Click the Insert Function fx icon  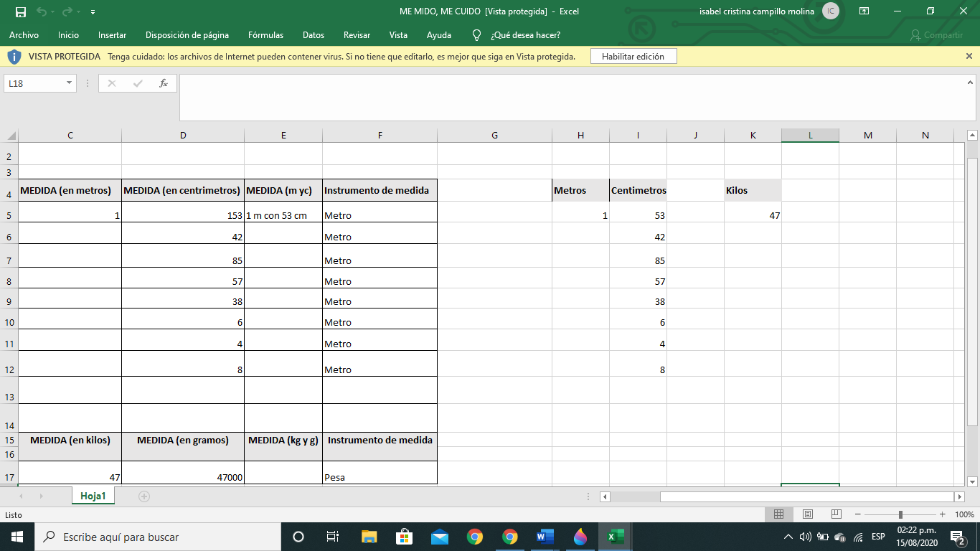click(x=164, y=83)
